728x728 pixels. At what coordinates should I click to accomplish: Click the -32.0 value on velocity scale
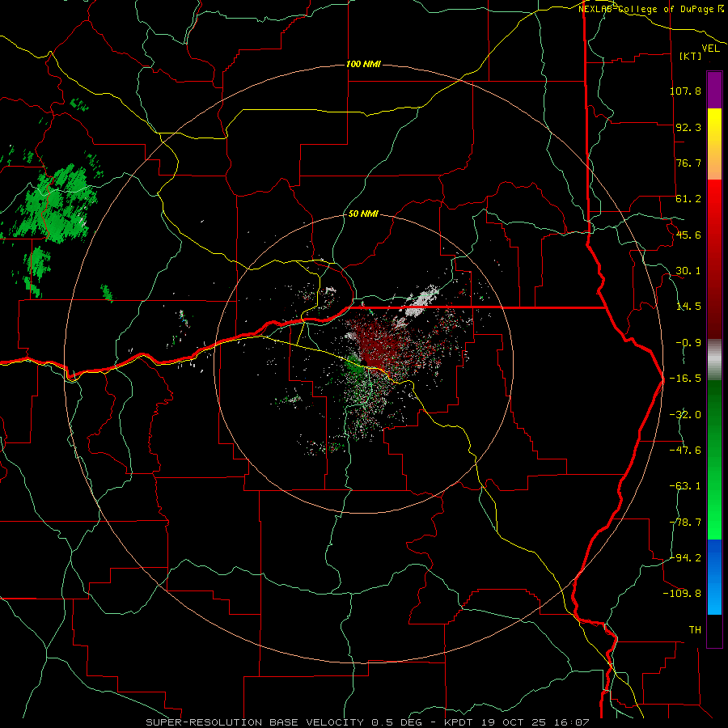pyautogui.click(x=685, y=415)
